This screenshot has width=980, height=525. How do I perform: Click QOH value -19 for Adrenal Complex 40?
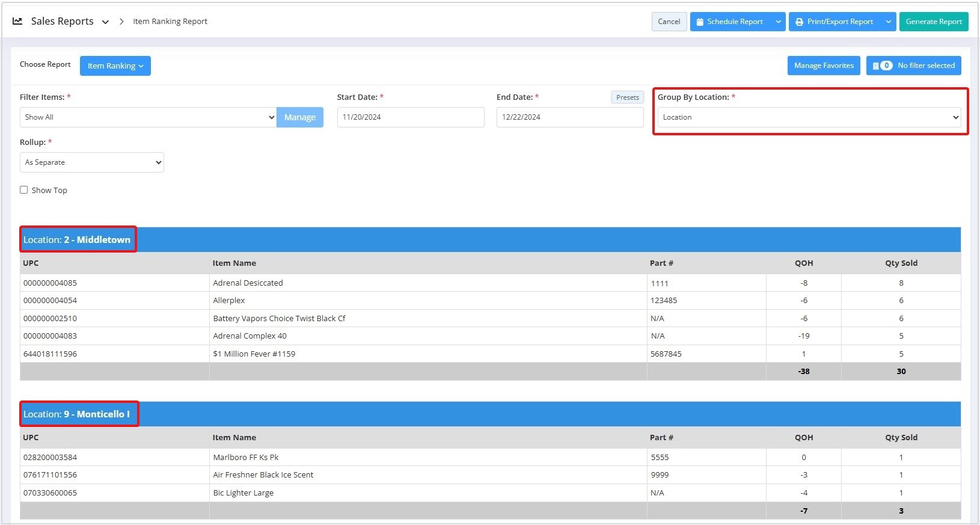click(804, 336)
